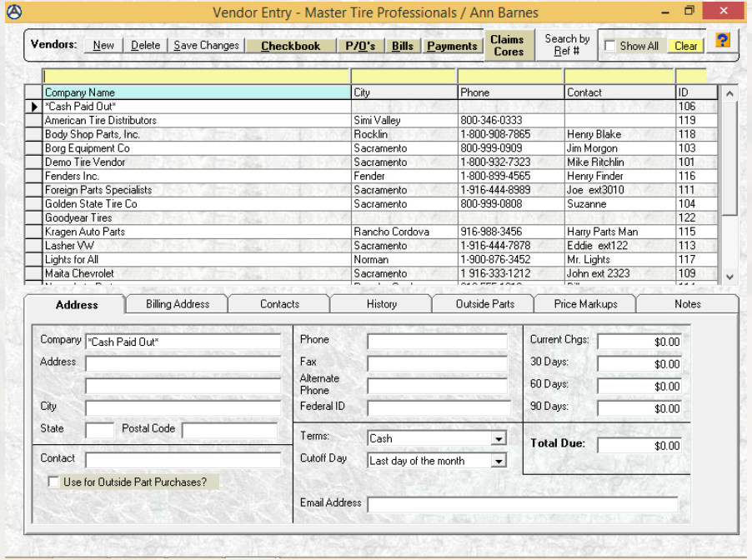Go to the Price Markups tab
Image resolution: width=752 pixels, height=560 pixels.
click(x=585, y=304)
